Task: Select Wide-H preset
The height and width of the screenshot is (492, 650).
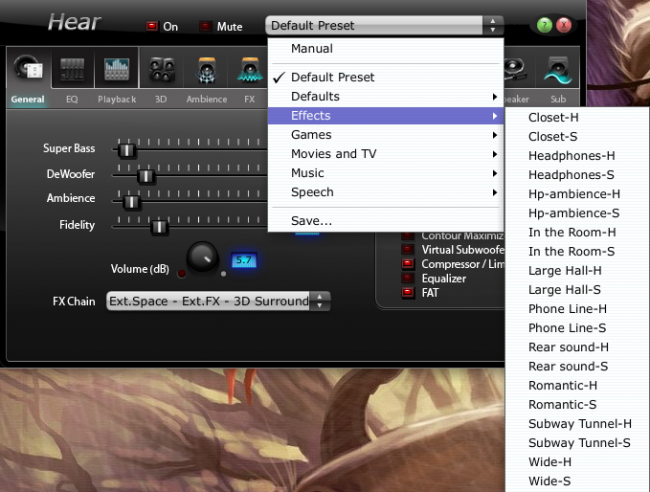Action: pos(577,462)
